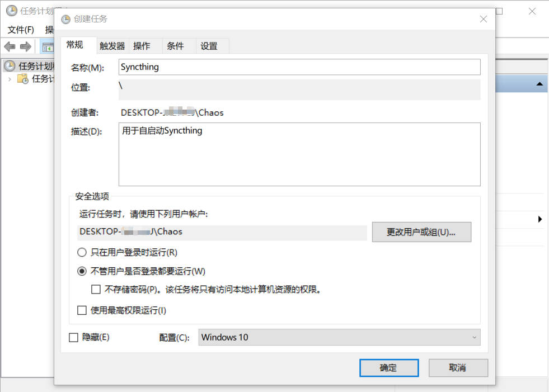Click the back arrow in the toolbar

point(10,46)
